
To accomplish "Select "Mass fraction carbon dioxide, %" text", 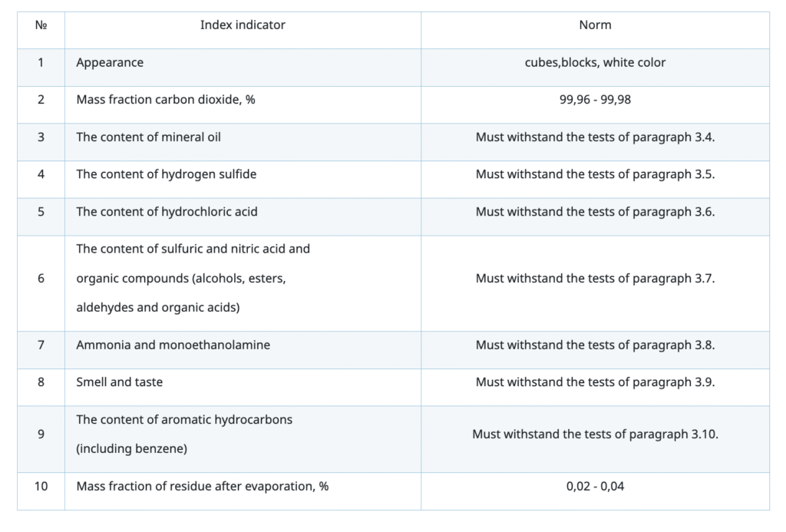I will coord(165,100).
